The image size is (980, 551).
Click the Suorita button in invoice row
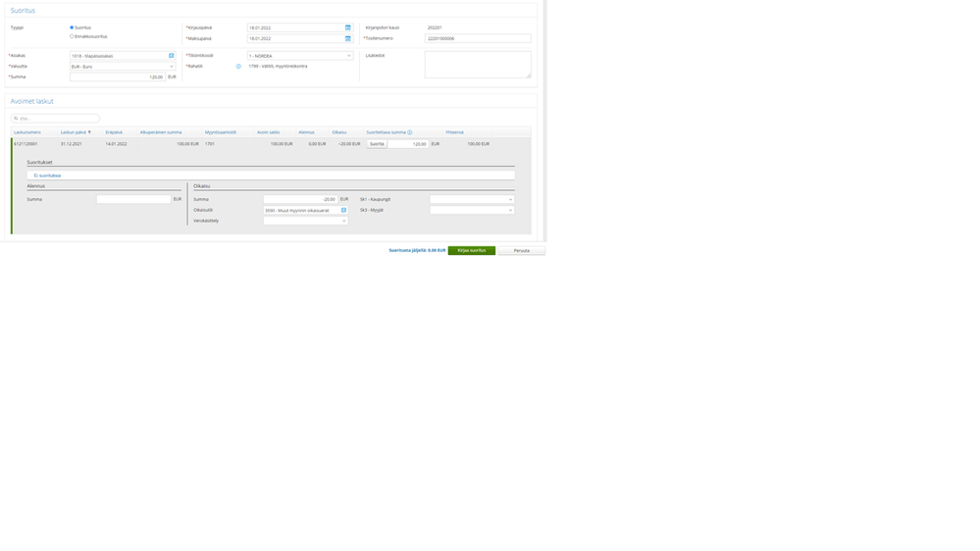[x=377, y=144]
